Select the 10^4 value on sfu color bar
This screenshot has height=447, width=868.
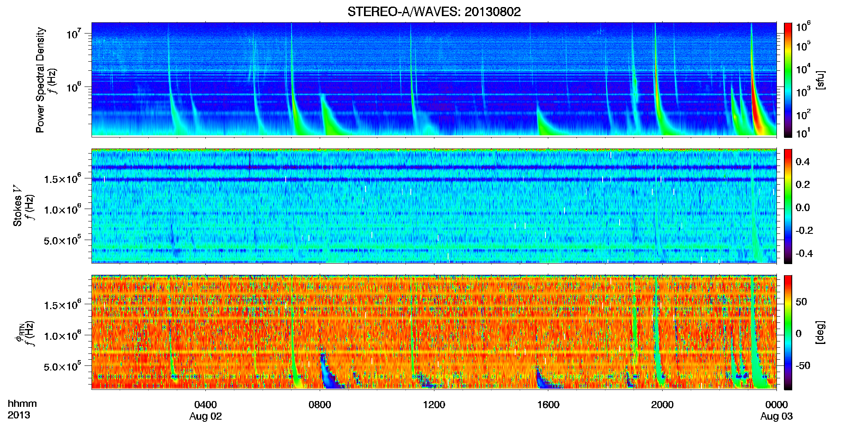803,69
